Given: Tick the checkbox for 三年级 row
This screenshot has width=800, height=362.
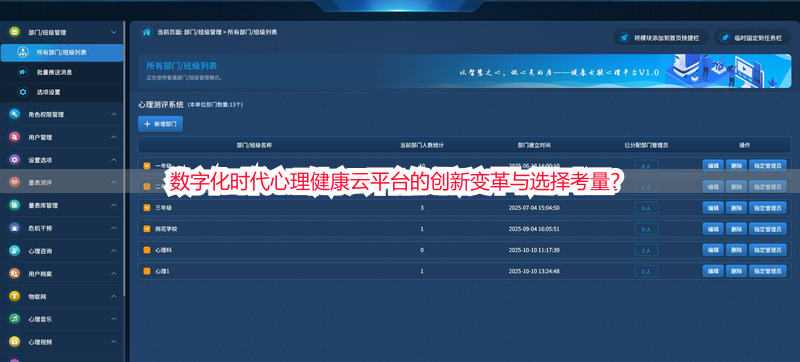Looking at the screenshot, I should pyautogui.click(x=147, y=208).
